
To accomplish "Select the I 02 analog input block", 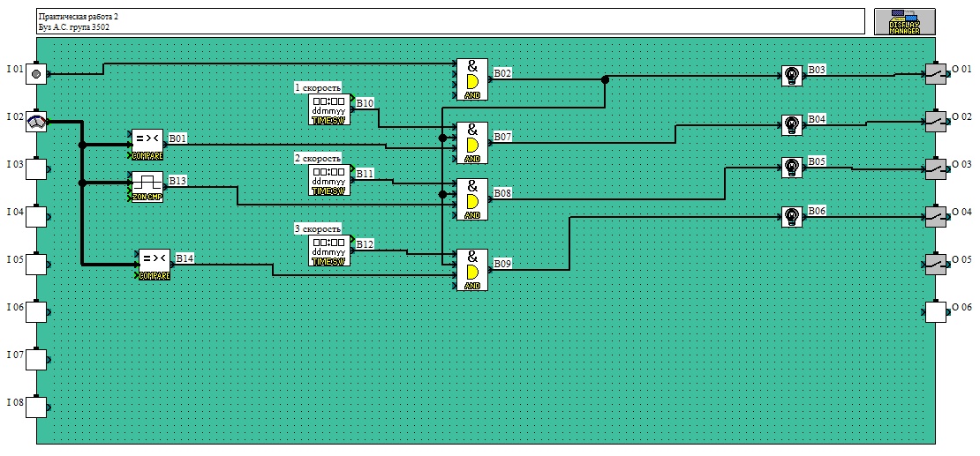I will coord(36,121).
